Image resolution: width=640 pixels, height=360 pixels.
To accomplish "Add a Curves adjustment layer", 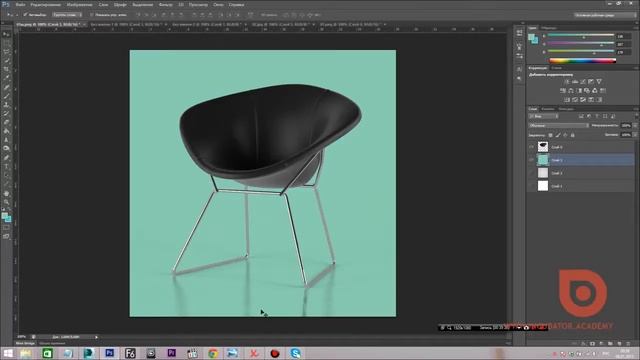I will [583, 82].
